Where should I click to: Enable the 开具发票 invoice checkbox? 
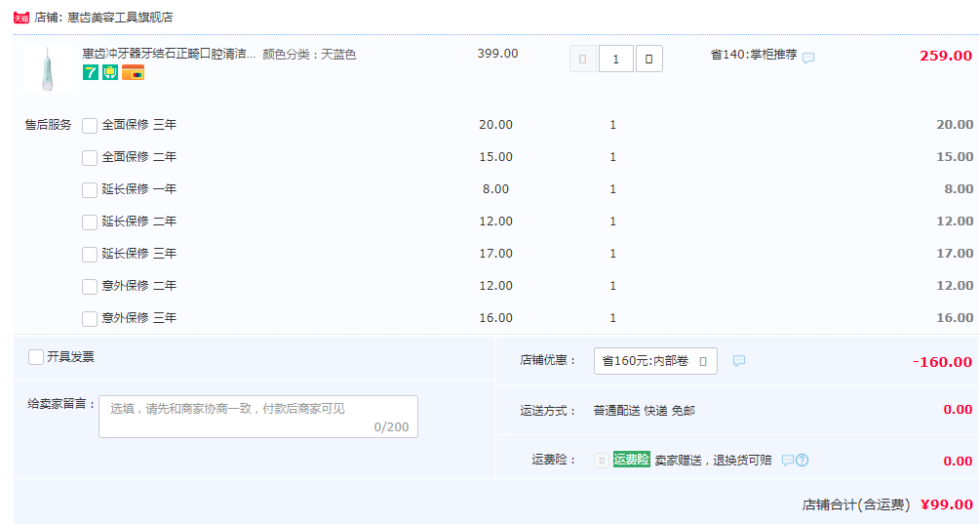pyautogui.click(x=36, y=357)
